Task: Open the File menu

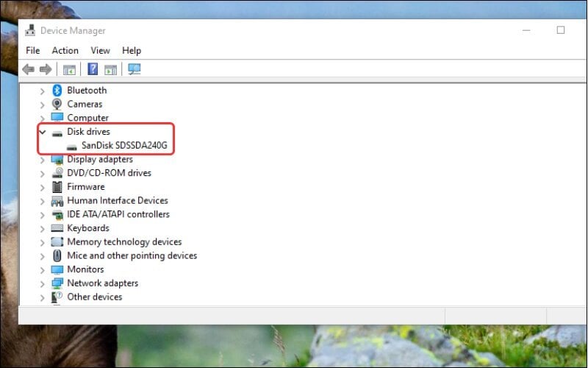Action: coord(32,50)
